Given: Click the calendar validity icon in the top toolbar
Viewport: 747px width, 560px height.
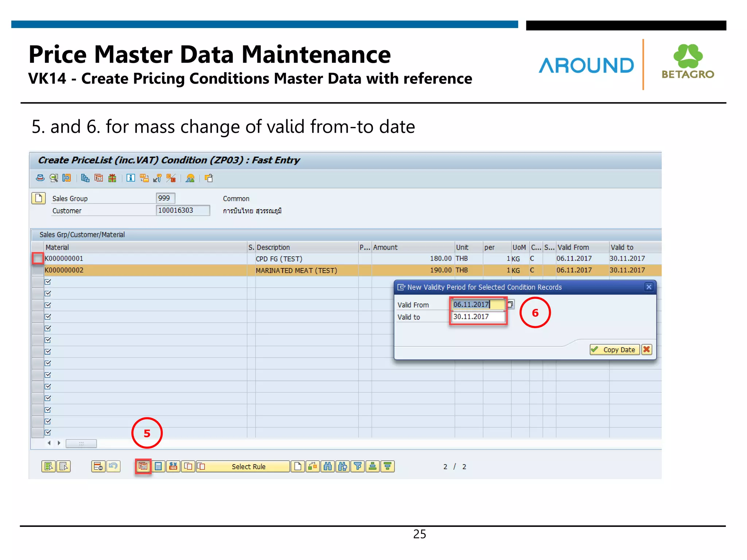Looking at the screenshot, I should pyautogui.click(x=98, y=178).
